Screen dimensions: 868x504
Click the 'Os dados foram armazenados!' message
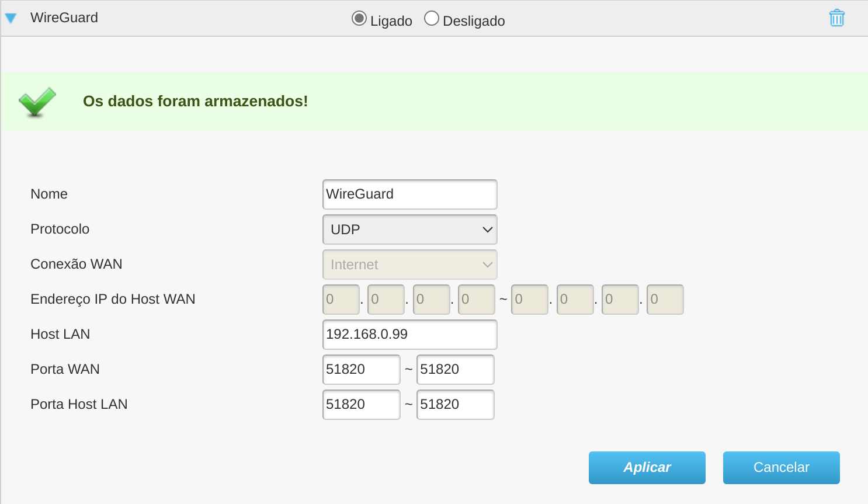[195, 100]
